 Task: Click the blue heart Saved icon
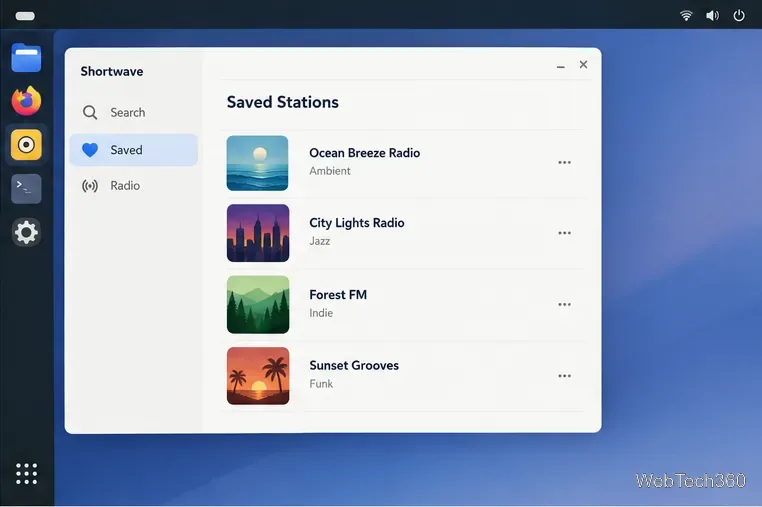(90, 150)
